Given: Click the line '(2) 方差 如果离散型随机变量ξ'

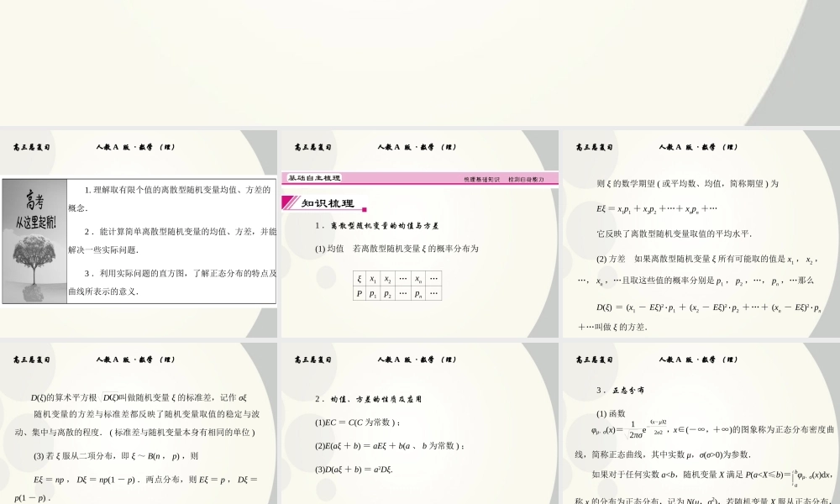Looking at the screenshot, I should click(706, 260).
